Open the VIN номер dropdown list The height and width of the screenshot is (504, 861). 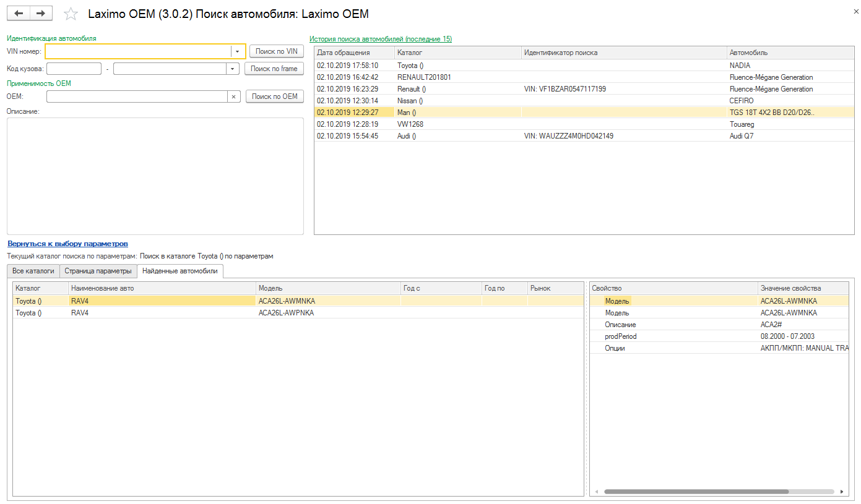tap(238, 51)
